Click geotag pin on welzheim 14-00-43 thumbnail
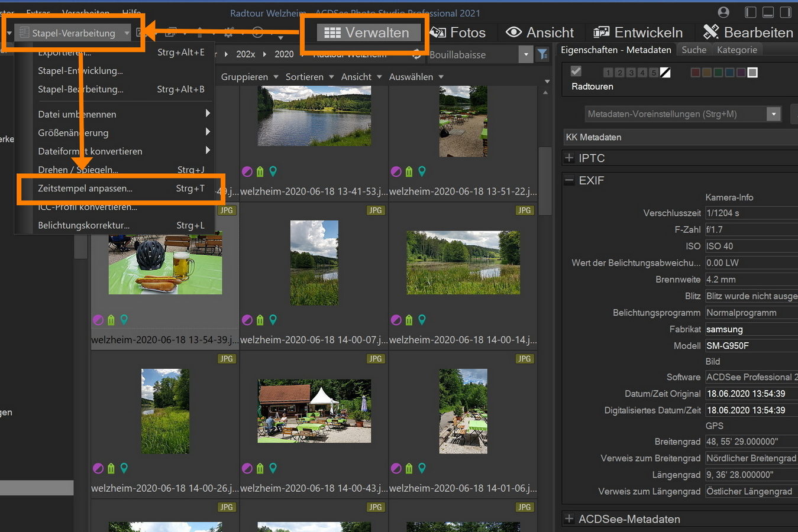798x532 pixels. tap(273, 468)
